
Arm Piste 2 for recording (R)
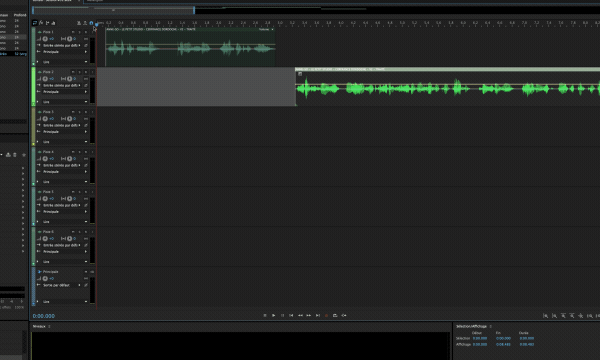click(x=86, y=72)
